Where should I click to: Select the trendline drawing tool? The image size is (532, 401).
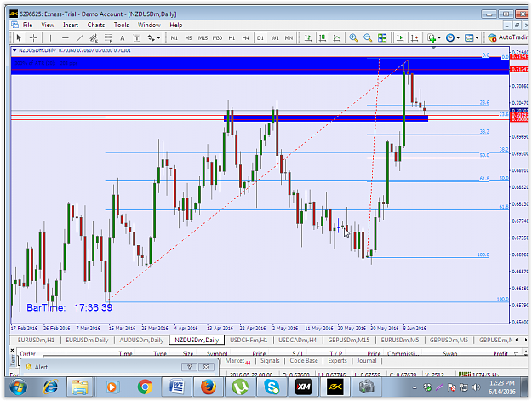coord(79,38)
